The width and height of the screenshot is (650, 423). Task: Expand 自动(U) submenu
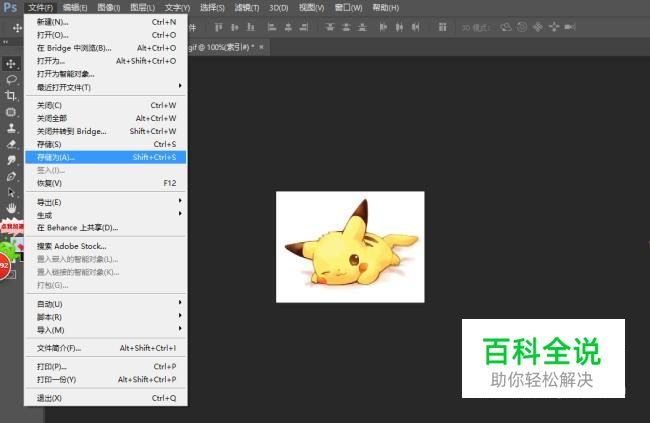point(105,304)
